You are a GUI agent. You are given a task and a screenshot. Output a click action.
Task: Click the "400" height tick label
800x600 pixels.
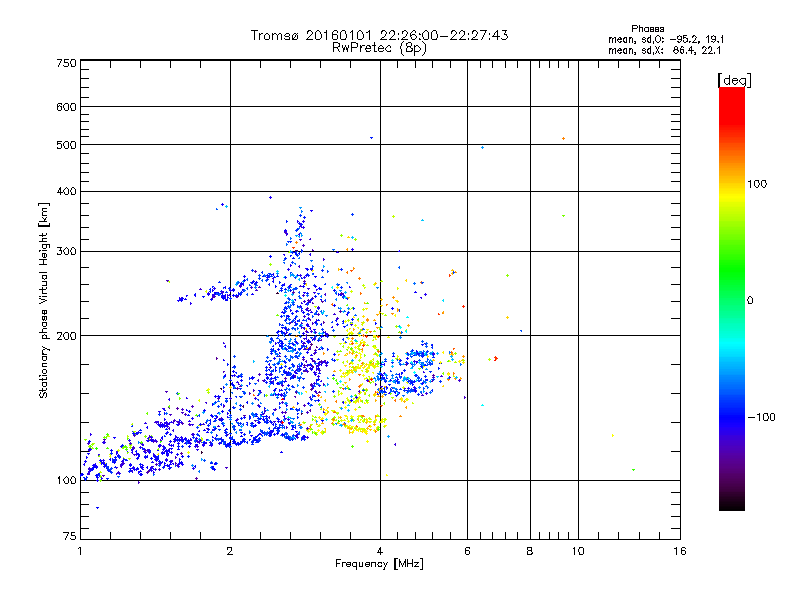(67, 192)
